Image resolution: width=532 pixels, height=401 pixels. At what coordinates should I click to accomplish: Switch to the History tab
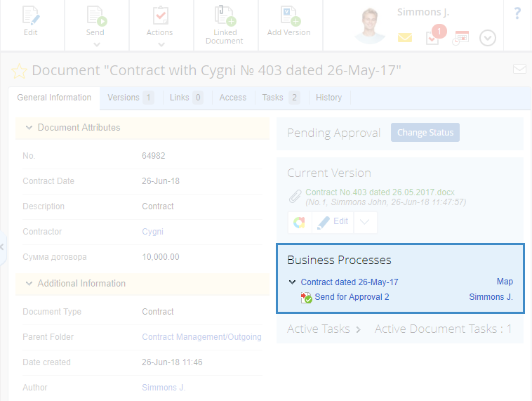click(328, 98)
